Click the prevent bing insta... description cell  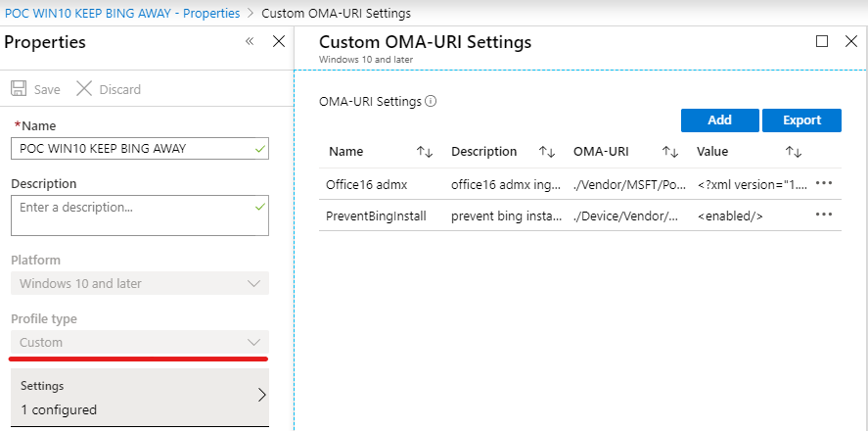pyautogui.click(x=507, y=216)
